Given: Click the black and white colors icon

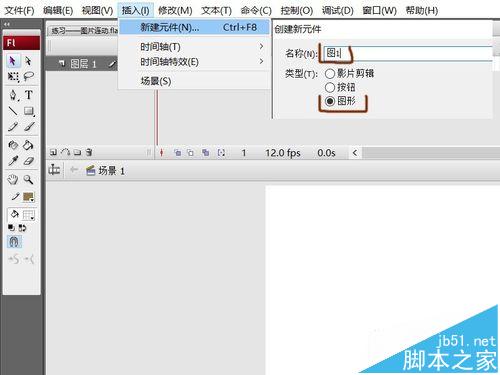Looking at the screenshot, I should click(x=11, y=228).
